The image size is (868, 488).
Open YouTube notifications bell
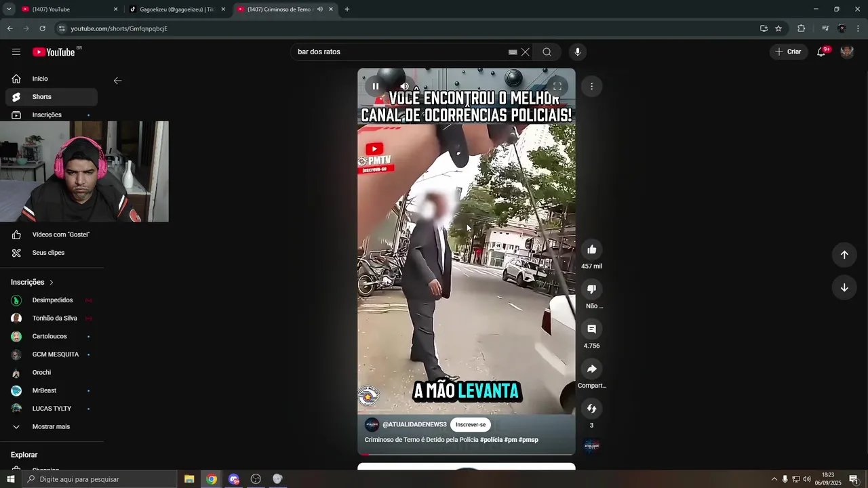(821, 52)
